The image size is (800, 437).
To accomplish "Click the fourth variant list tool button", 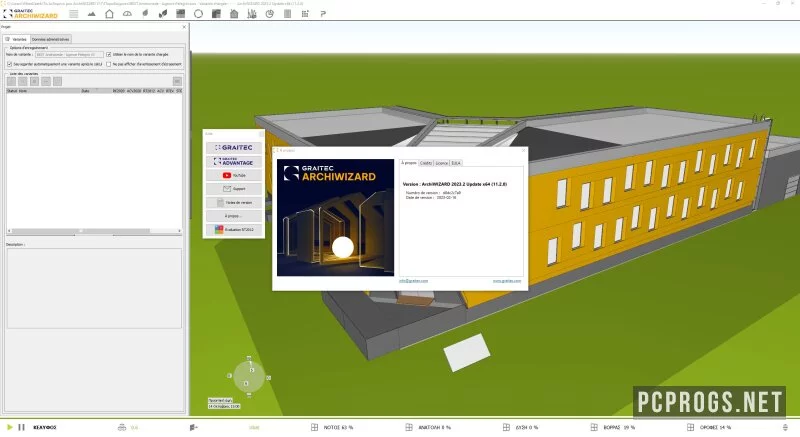I will [46, 81].
